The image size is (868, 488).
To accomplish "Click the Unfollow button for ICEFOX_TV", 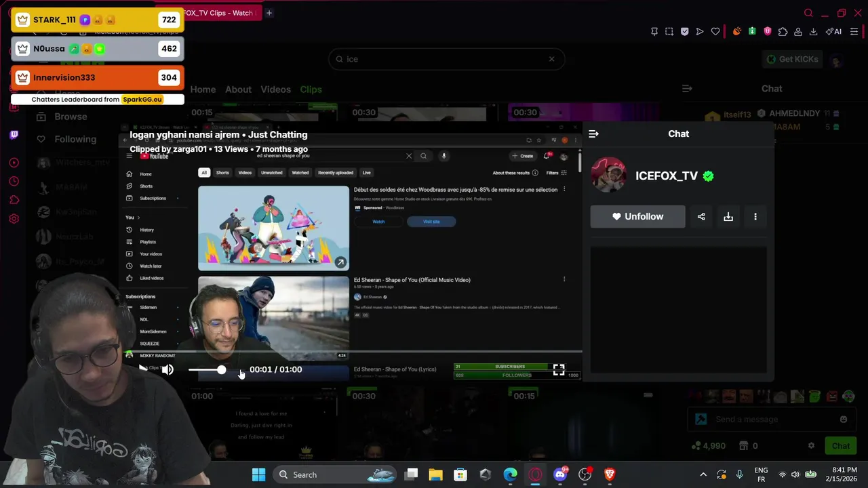I will pyautogui.click(x=637, y=217).
